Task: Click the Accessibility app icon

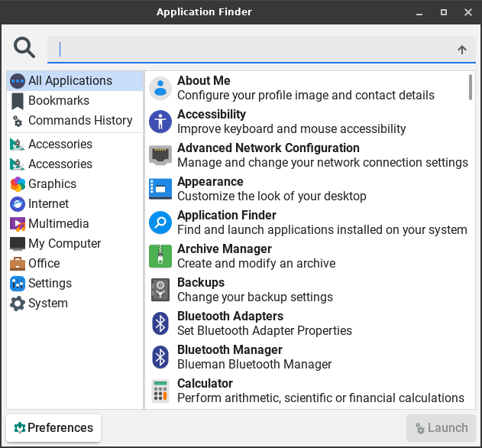Action: 160,122
